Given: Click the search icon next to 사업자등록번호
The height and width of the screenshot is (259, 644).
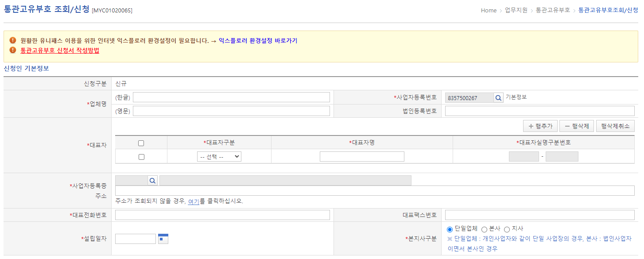Looking at the screenshot, I should point(499,97).
